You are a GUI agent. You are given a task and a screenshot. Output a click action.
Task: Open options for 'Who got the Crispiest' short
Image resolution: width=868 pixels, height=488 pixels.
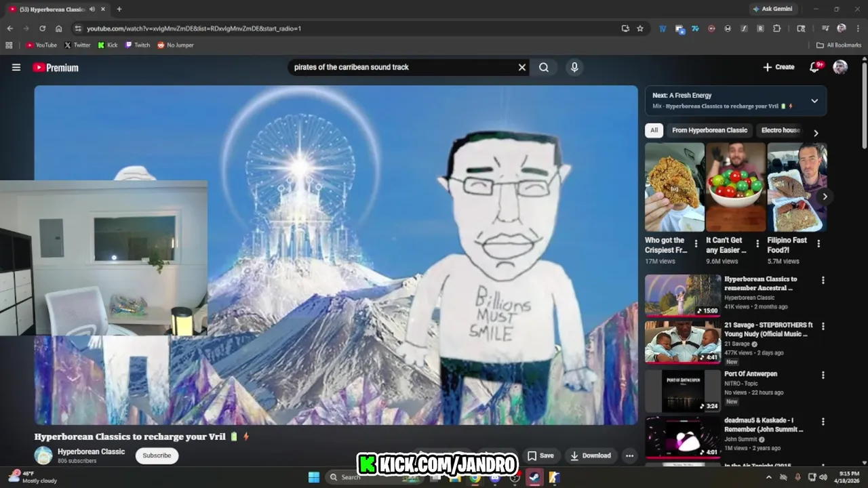point(696,243)
